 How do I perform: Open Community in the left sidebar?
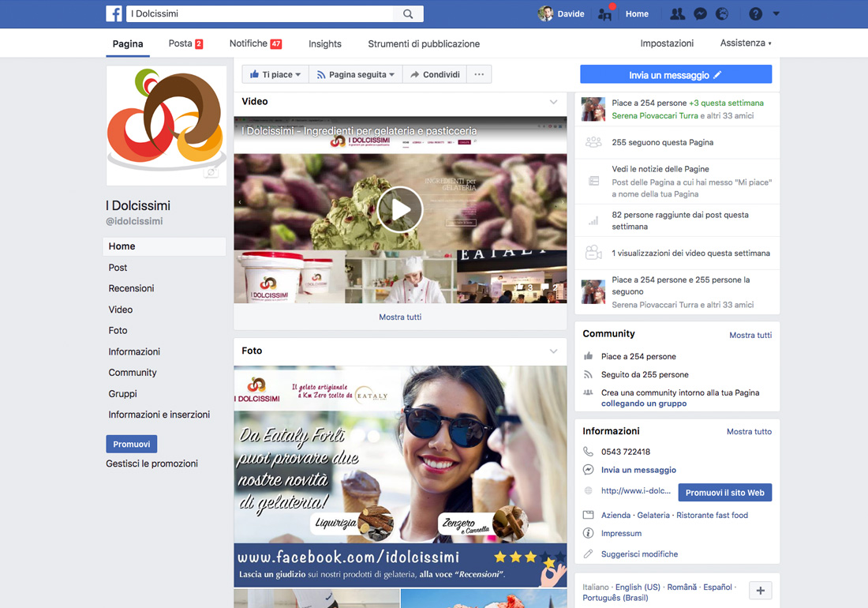[x=133, y=373]
